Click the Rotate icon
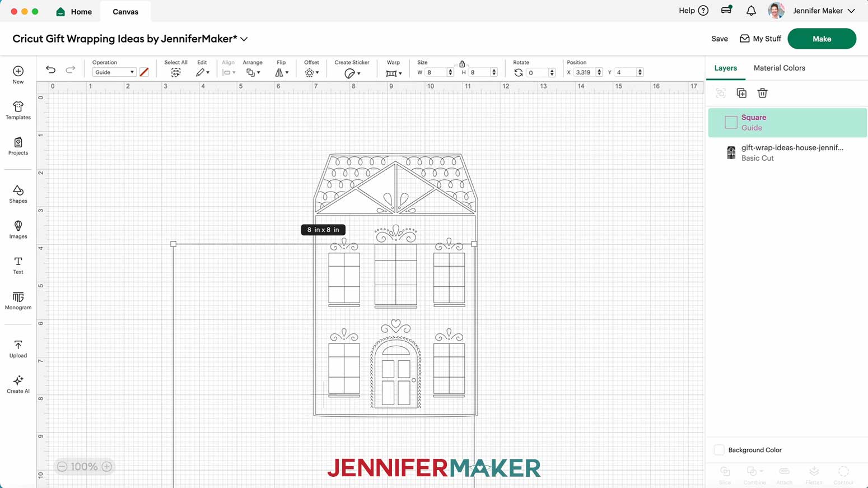Viewport: 868px width, 488px height. click(x=519, y=73)
